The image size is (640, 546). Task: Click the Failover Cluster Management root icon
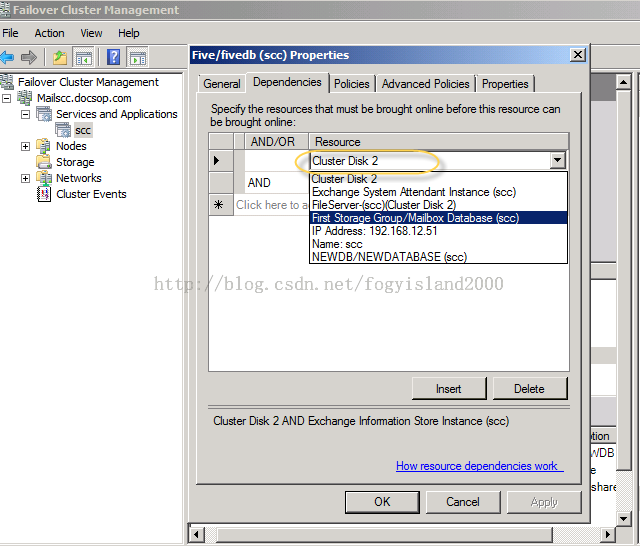click(7, 82)
